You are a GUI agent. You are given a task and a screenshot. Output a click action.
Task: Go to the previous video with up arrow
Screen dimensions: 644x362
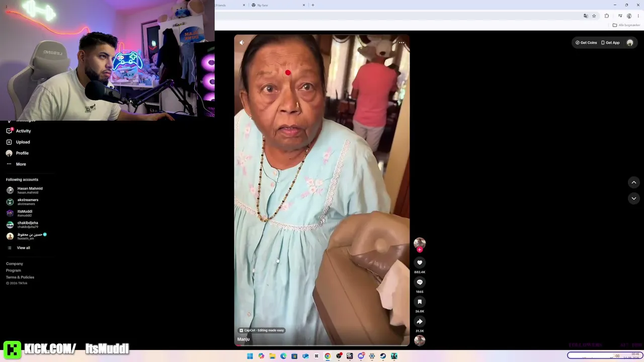634,183
